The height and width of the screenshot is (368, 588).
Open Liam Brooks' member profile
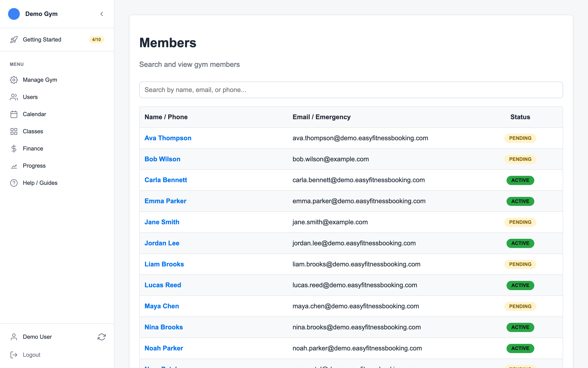164,264
